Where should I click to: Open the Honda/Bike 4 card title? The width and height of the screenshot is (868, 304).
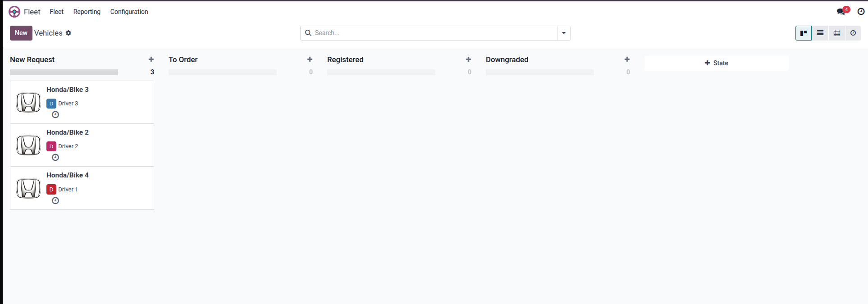(68, 175)
